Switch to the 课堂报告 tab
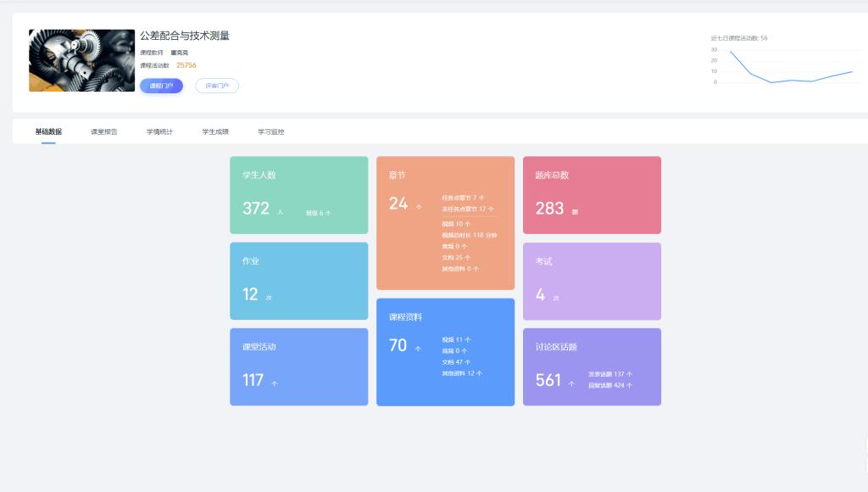868x492 pixels. [104, 132]
